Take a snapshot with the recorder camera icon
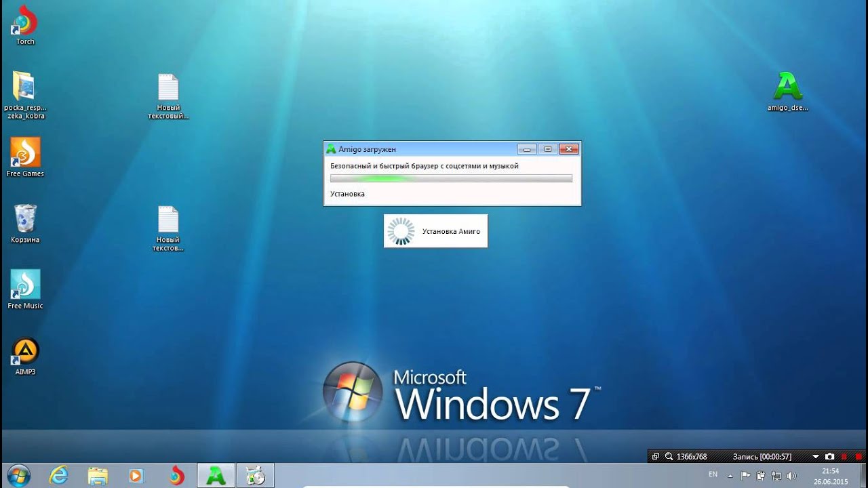The width and height of the screenshot is (868, 488). pos(829,457)
